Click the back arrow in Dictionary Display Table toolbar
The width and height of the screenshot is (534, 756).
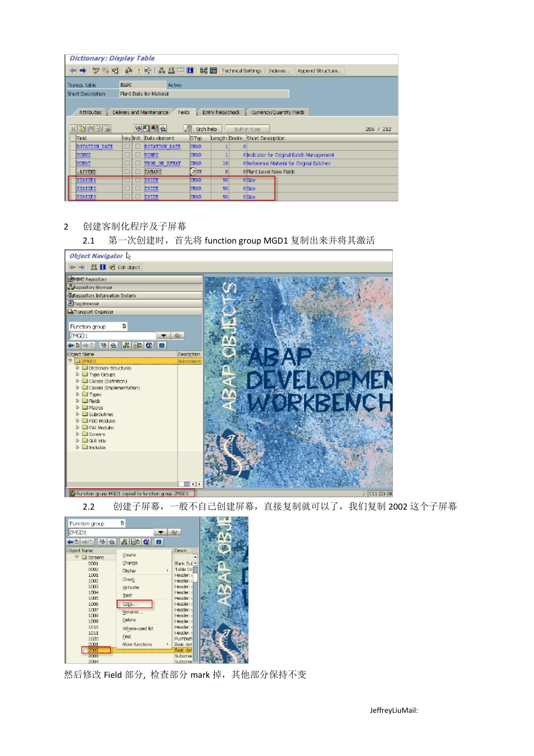point(73,70)
